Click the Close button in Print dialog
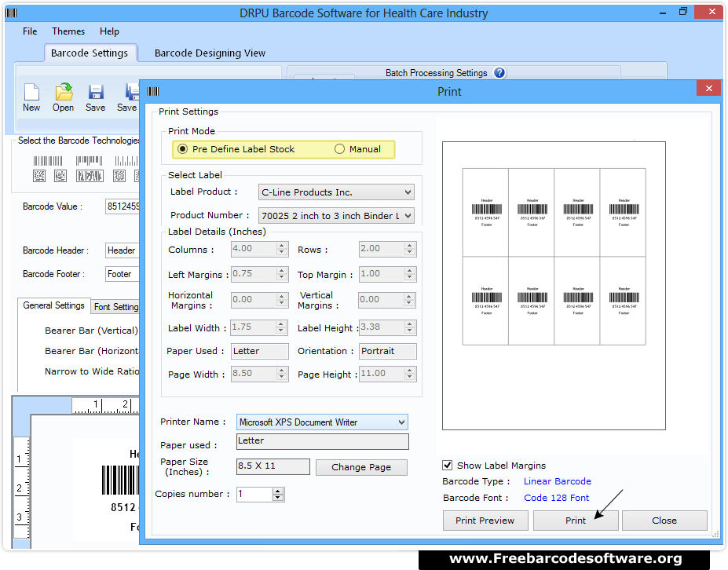The width and height of the screenshot is (728, 570). pos(664,521)
